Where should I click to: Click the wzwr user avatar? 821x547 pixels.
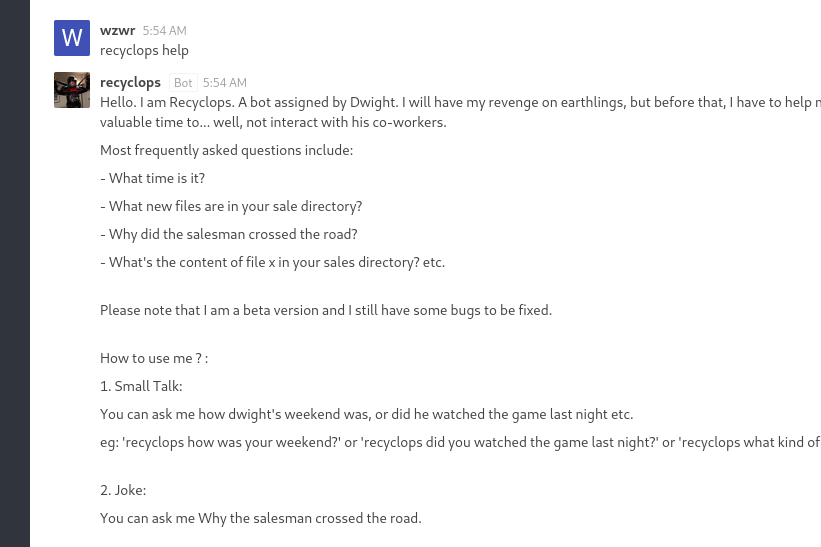click(x=72, y=38)
